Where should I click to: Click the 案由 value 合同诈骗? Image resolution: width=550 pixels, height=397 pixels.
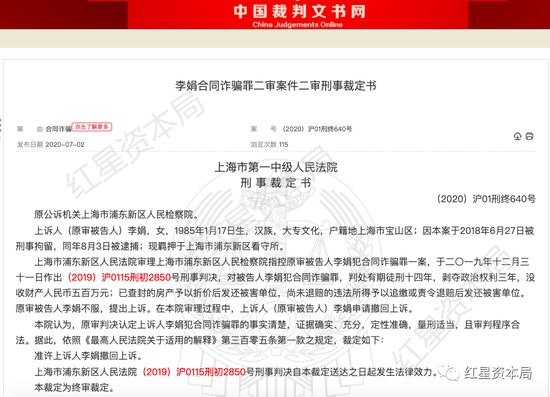[59, 129]
